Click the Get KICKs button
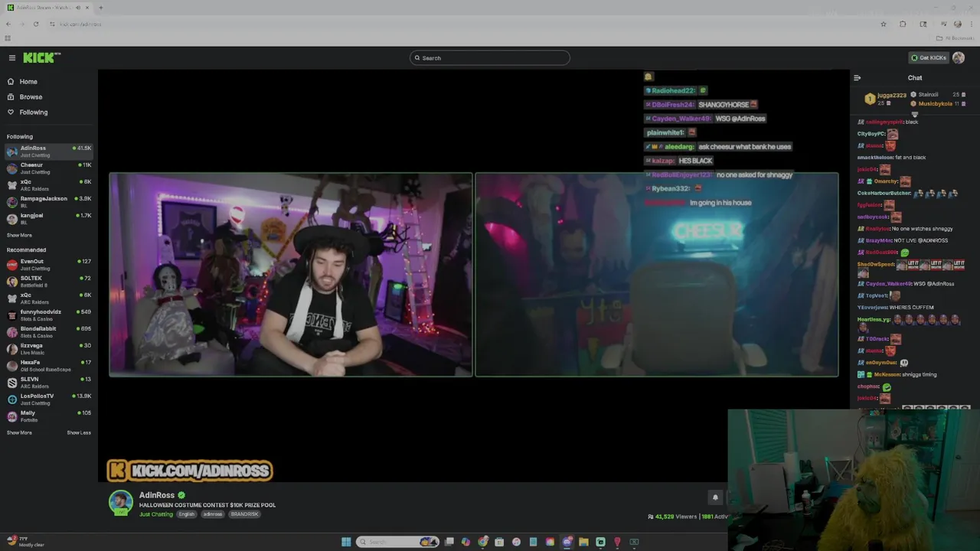The width and height of the screenshot is (980, 551). point(929,58)
